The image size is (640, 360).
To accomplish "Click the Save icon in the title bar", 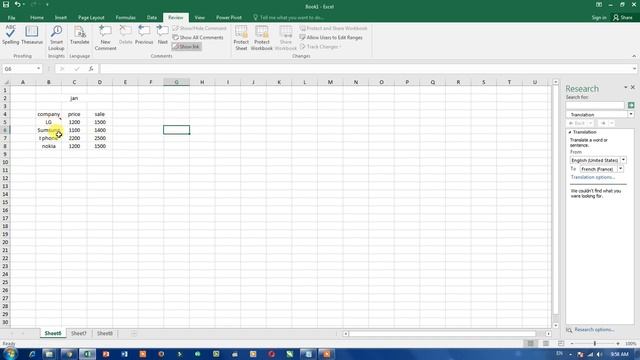I will (x=6, y=4).
